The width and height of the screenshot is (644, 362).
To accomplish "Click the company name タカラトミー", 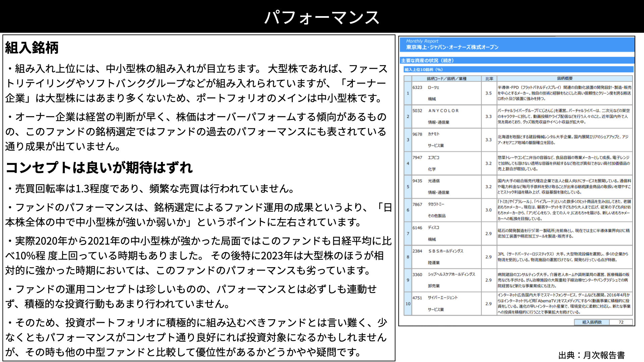I will click(436, 204).
